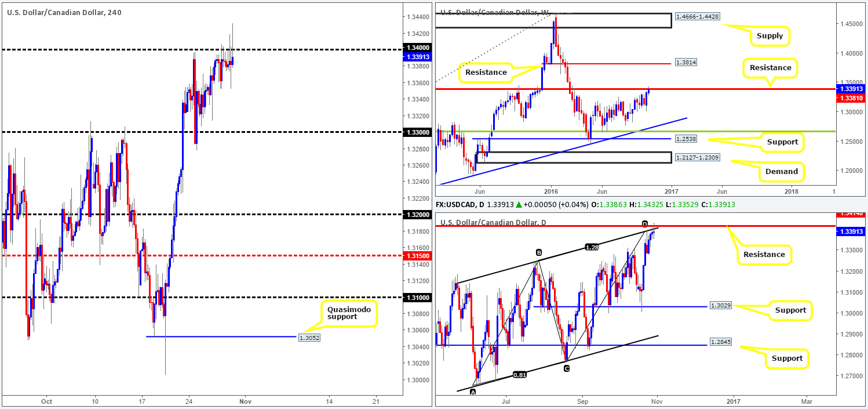Select the 'Support' callout beside 1.2845

(786, 359)
